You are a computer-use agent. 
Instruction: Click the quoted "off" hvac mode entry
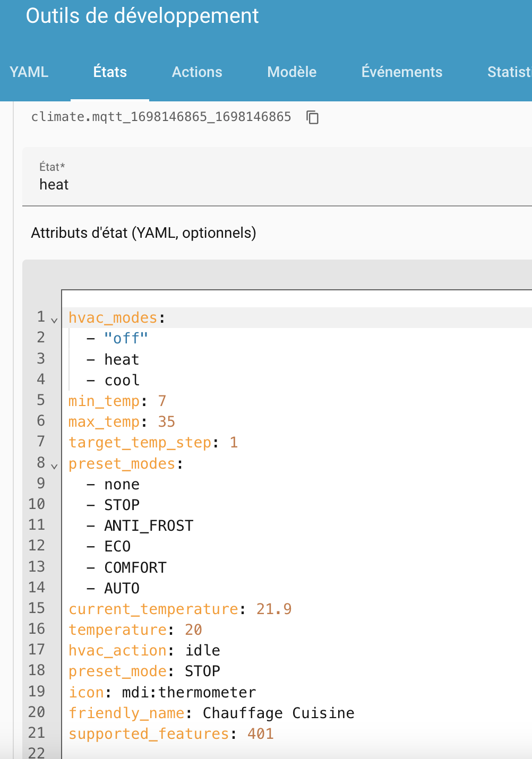[126, 339]
